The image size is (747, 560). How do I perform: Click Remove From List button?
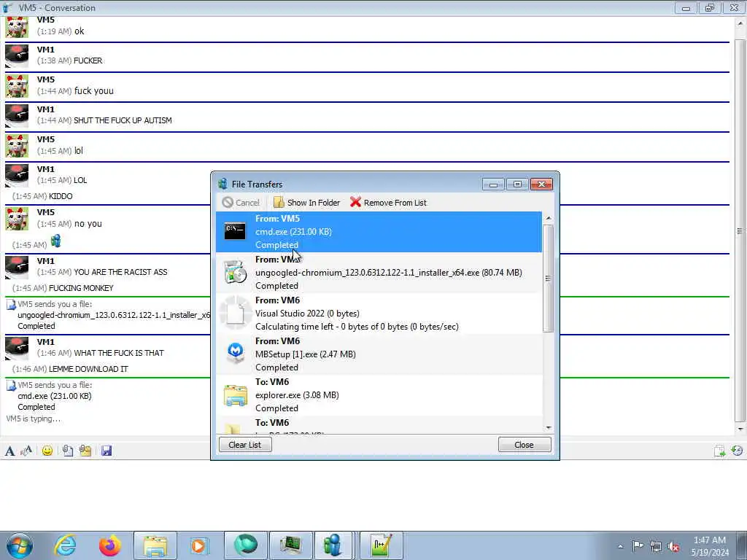coord(388,203)
